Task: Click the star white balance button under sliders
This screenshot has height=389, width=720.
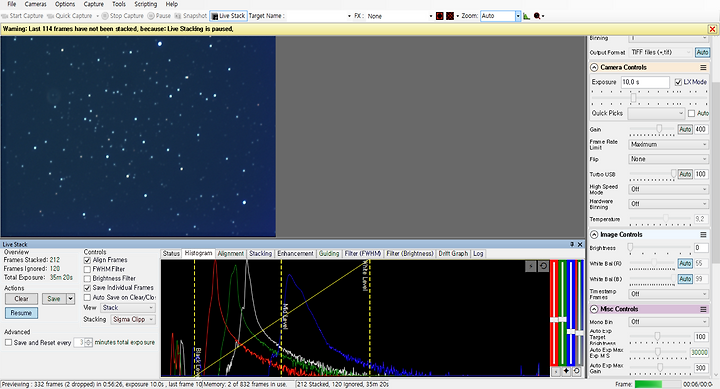Action: (x=566, y=371)
